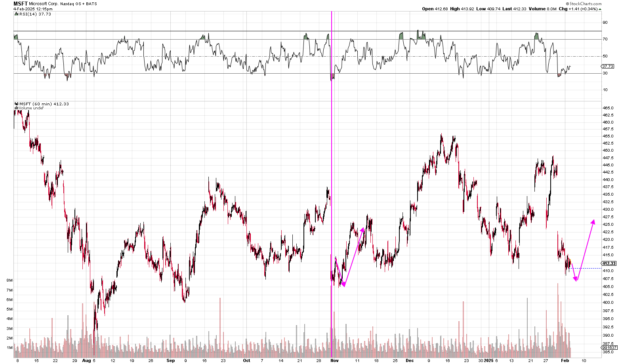
Task: Click the Dec label on date axis
Action: coord(410,361)
